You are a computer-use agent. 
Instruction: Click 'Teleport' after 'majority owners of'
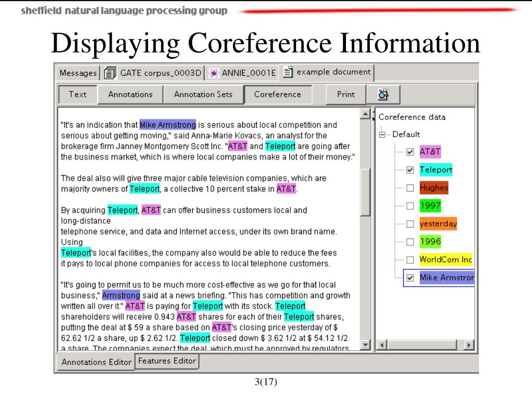click(144, 189)
